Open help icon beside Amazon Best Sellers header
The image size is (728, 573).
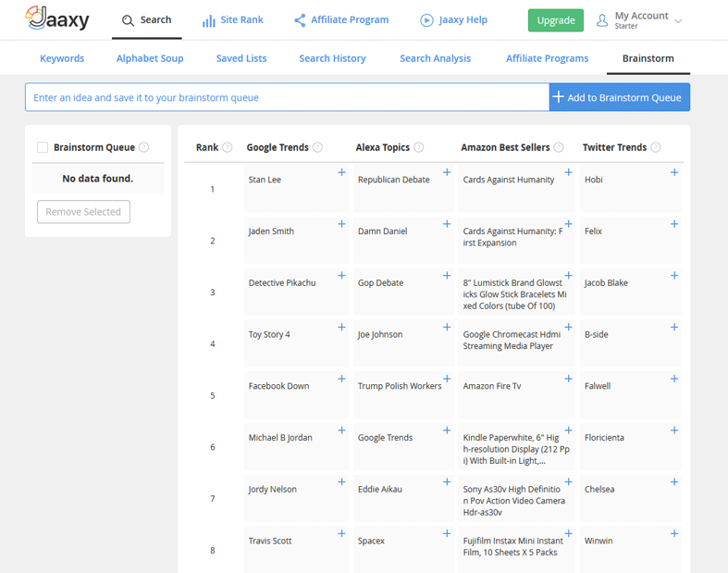point(558,147)
